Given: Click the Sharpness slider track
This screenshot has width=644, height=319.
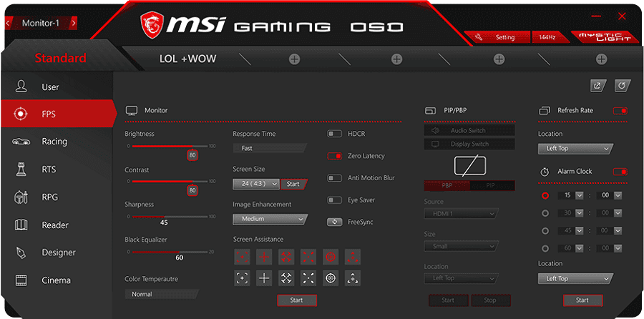Looking at the screenshot, I should [x=170, y=216].
